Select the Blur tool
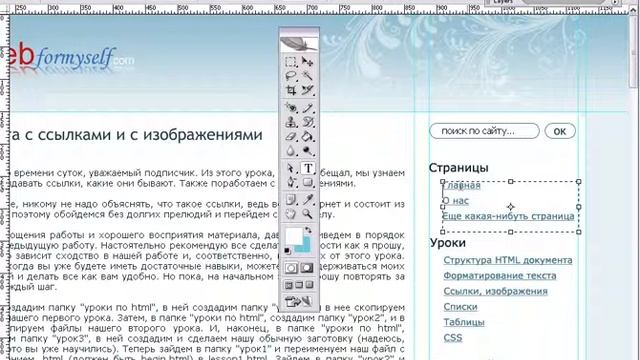640x360 pixels. click(291, 151)
